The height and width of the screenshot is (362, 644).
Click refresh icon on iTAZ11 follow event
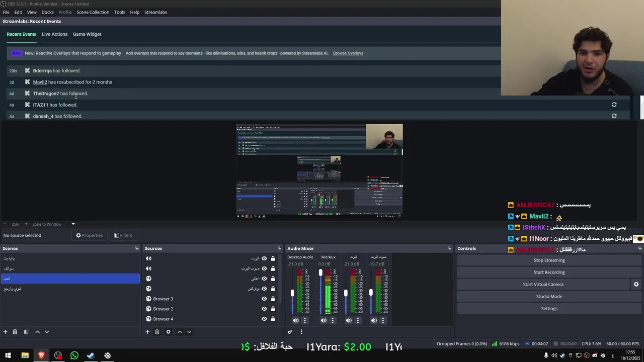[614, 105]
